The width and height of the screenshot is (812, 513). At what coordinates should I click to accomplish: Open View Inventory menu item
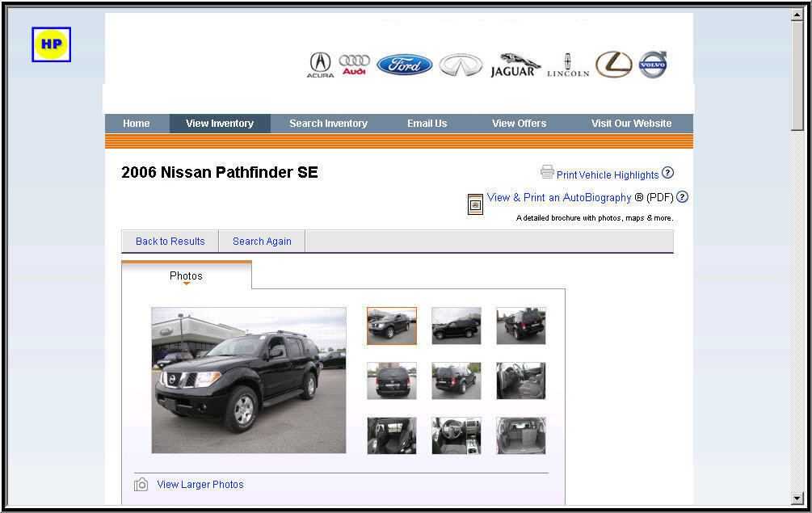[x=220, y=124]
